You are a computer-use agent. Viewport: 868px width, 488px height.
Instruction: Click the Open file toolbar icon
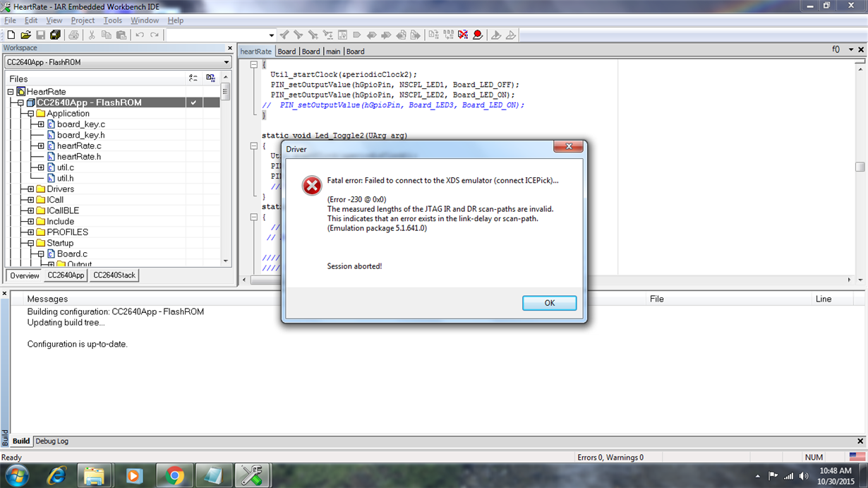26,35
